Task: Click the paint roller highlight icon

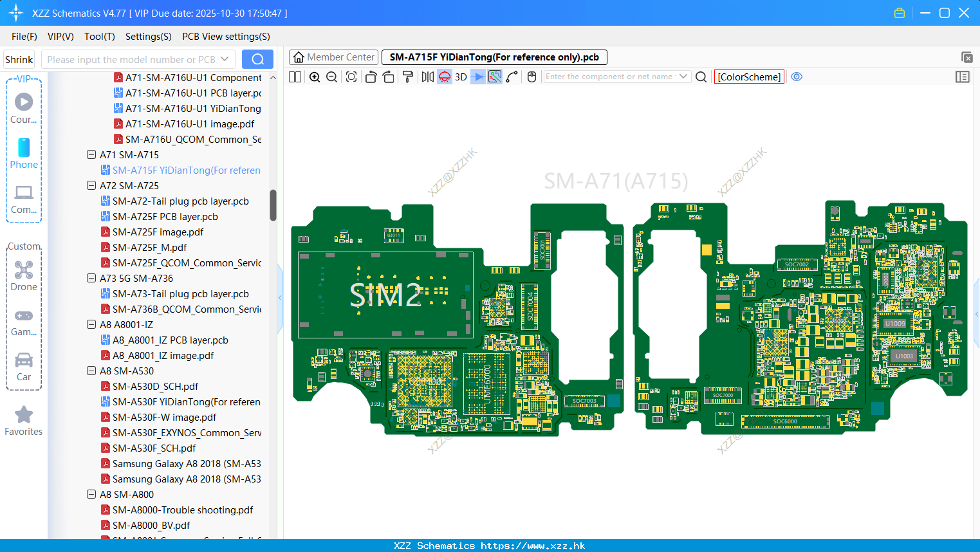Action: (x=408, y=77)
